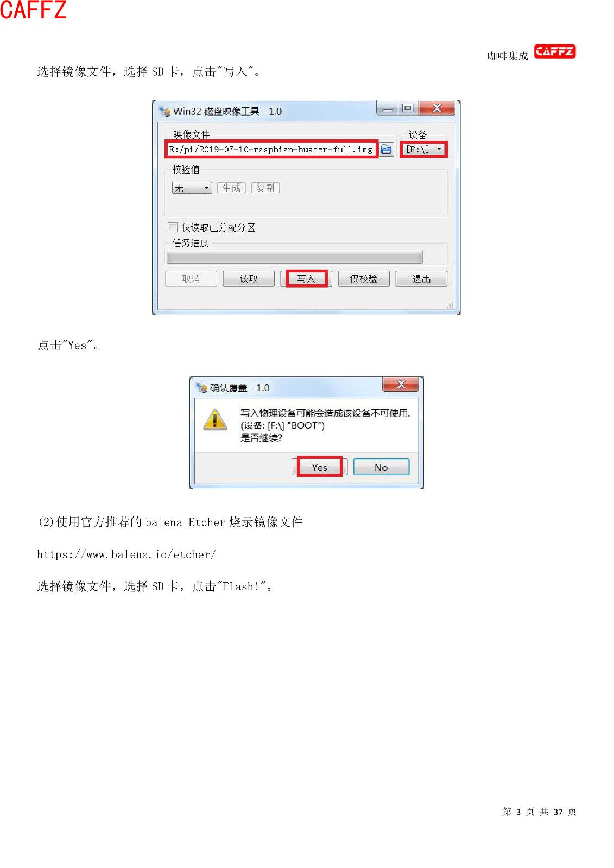
Task: Click the red CAFFZ logo badge
Action: coord(554,52)
